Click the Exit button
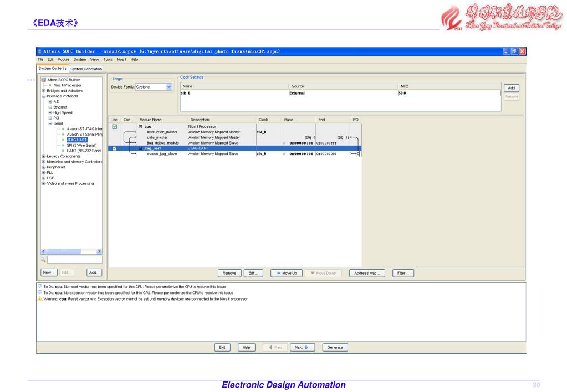The image size is (567, 392). [x=222, y=348]
